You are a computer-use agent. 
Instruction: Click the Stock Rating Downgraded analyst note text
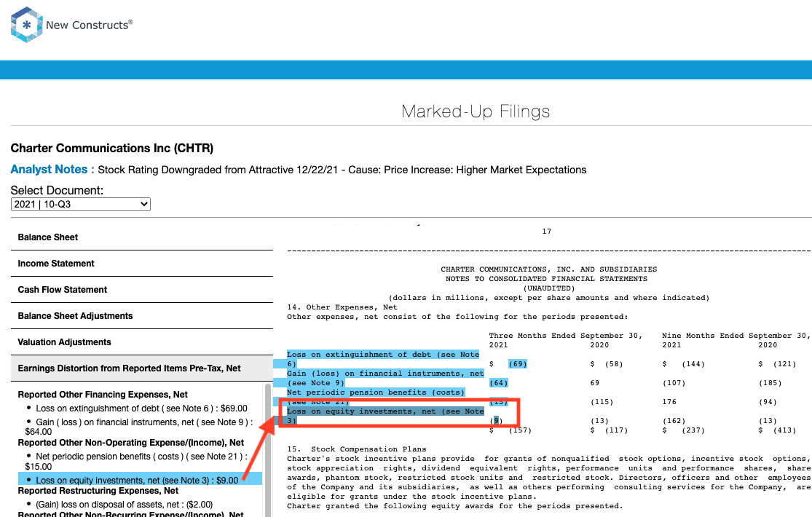coord(342,170)
